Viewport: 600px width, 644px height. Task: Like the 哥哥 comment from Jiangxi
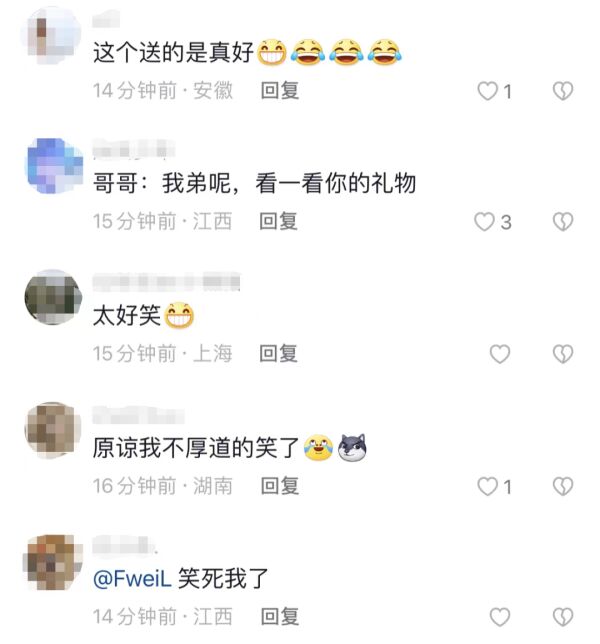[x=484, y=222]
